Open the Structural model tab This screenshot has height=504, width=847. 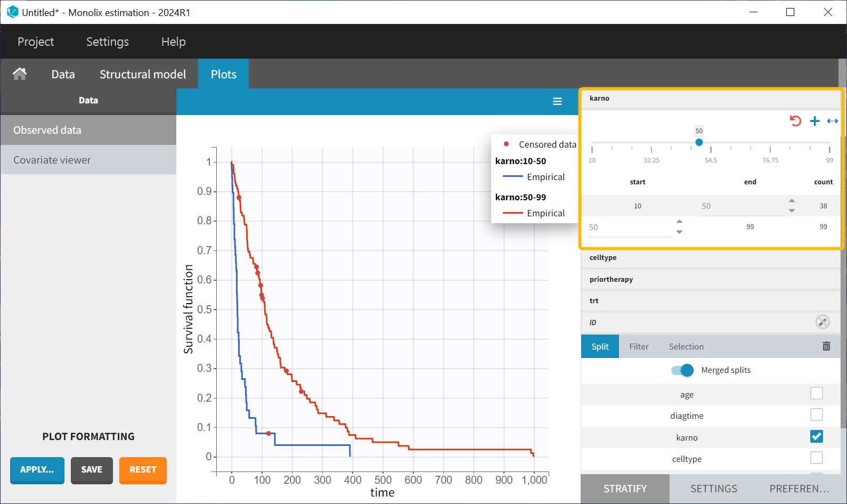click(x=143, y=74)
